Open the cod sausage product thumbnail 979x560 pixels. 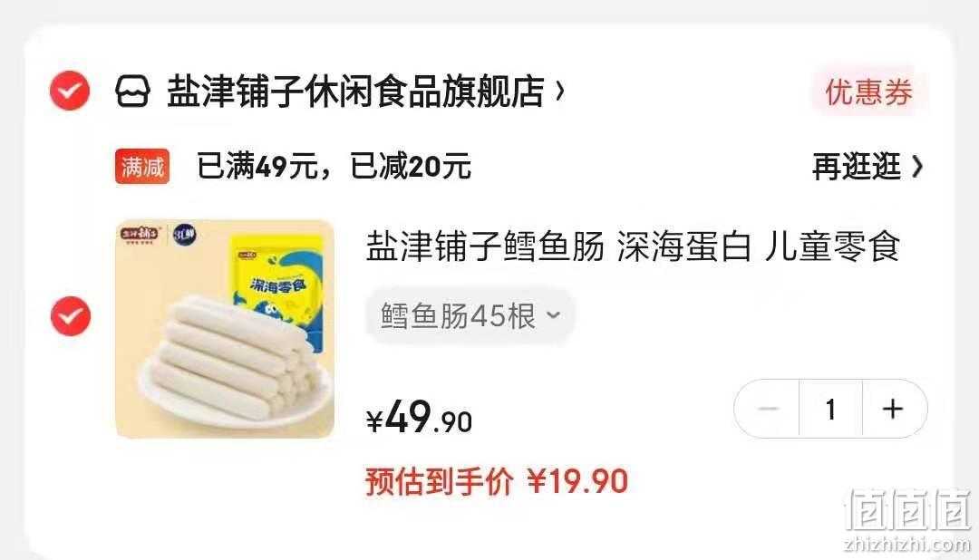[x=225, y=329]
